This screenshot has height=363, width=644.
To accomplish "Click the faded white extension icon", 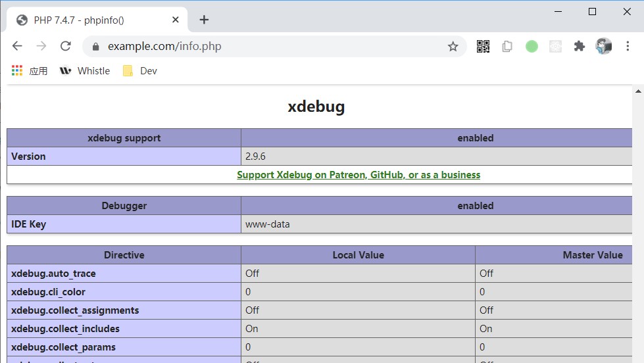I will pyautogui.click(x=555, y=47).
